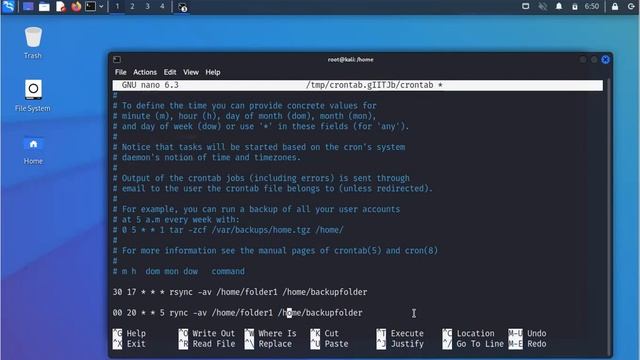Click the ^X Exit shortcut in nano
The width and height of the screenshot is (640, 360).
[129, 344]
